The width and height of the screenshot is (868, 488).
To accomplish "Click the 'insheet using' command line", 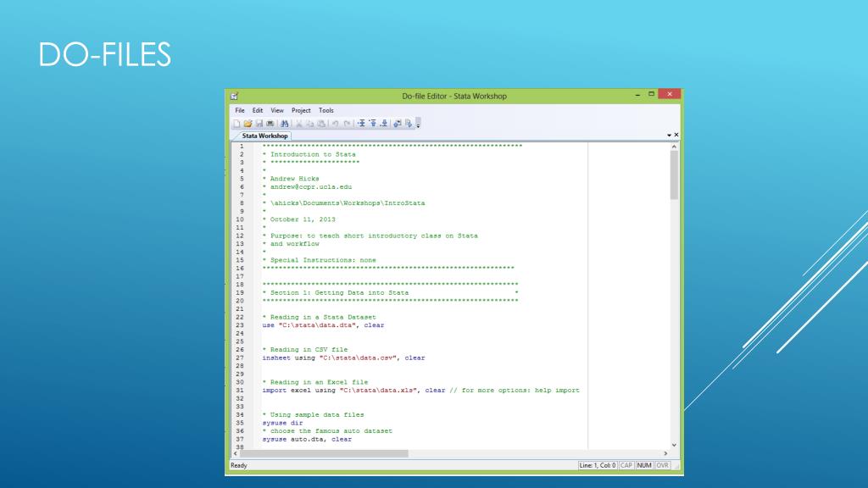I will pyautogui.click(x=344, y=358).
